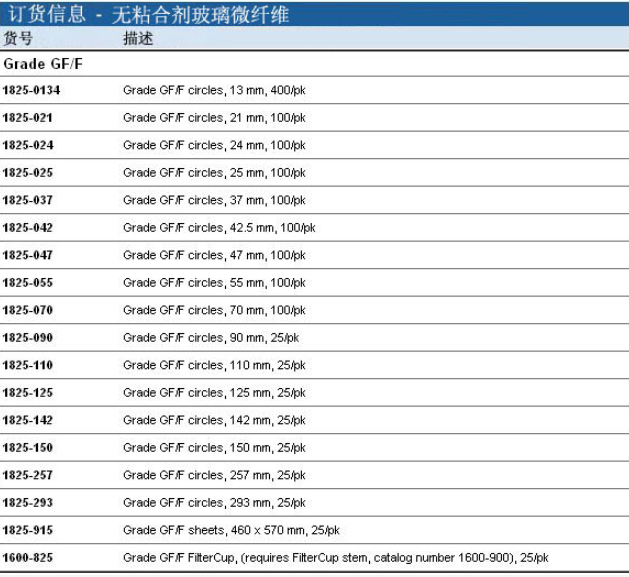Select catalog number 1825-090
This screenshot has height=577, width=629.
pyautogui.click(x=28, y=337)
